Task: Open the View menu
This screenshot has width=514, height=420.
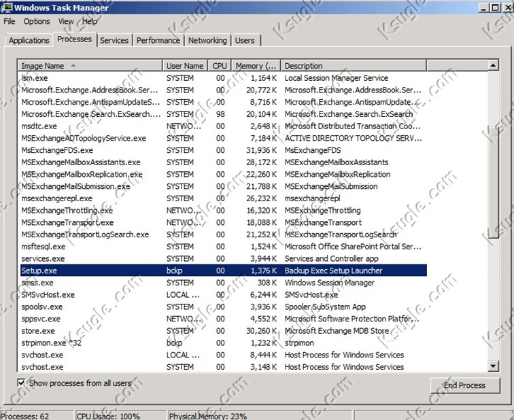Action: 66,21
